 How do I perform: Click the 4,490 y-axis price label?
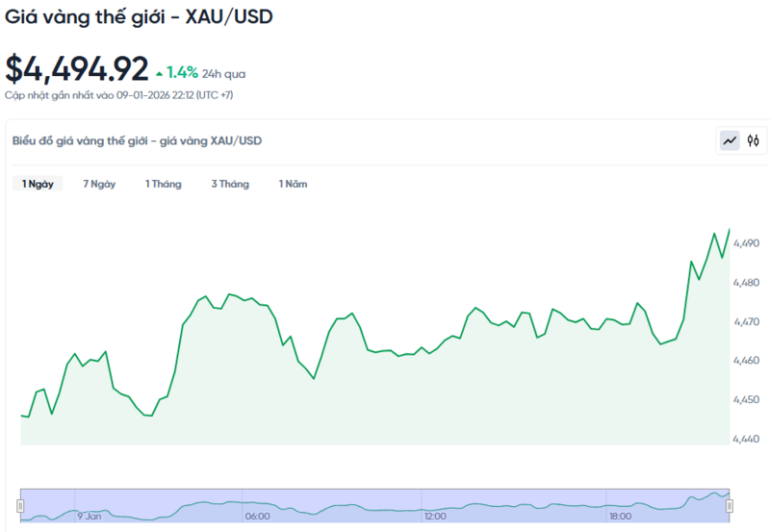(x=746, y=244)
